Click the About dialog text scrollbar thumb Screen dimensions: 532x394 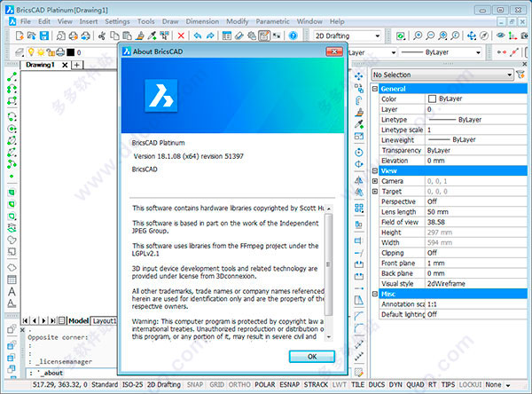(x=328, y=264)
